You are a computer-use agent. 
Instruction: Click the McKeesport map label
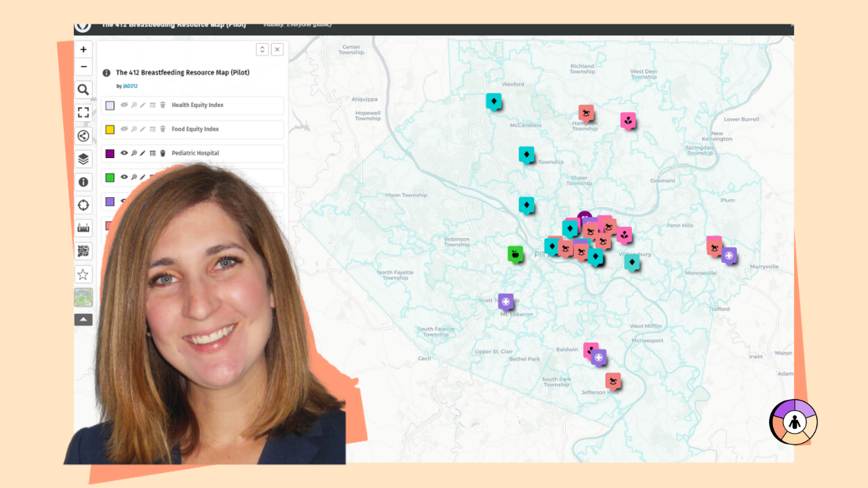[647, 341]
